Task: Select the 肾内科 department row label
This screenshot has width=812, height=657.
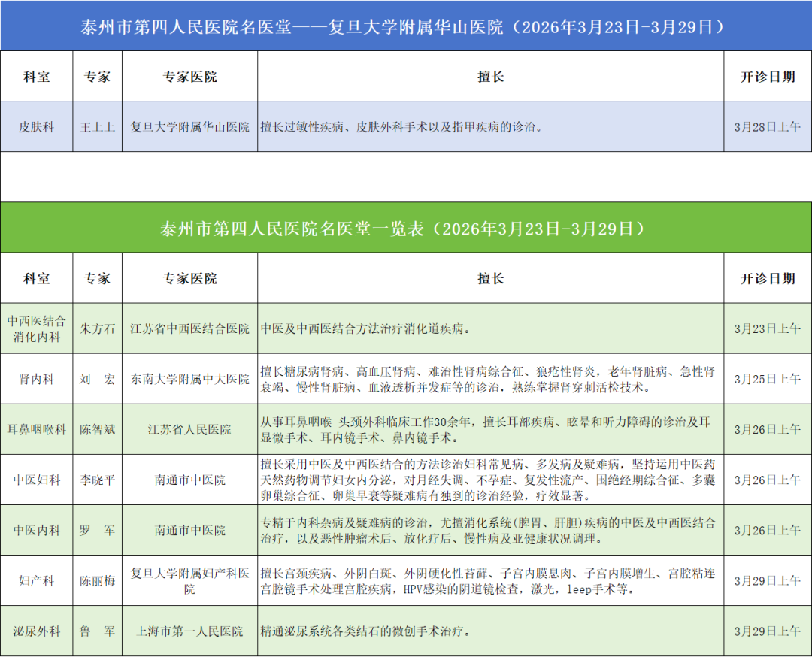Action: click(36, 379)
